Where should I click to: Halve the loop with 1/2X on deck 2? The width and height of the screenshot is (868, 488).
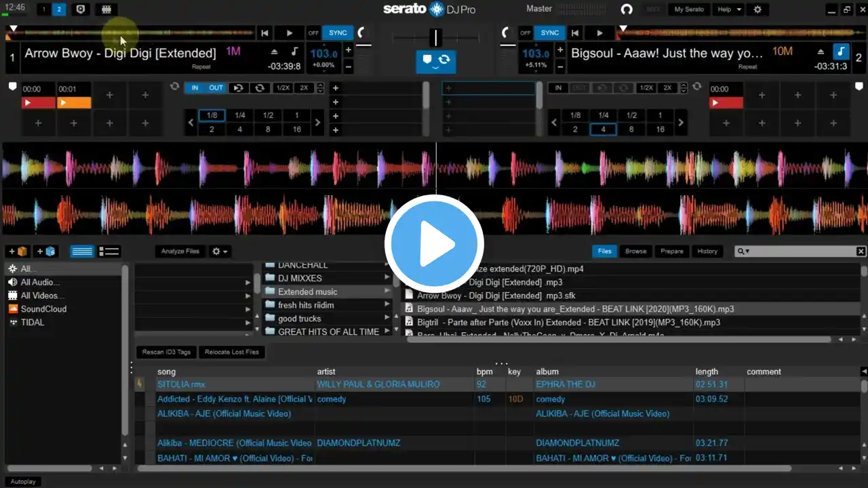coord(646,88)
